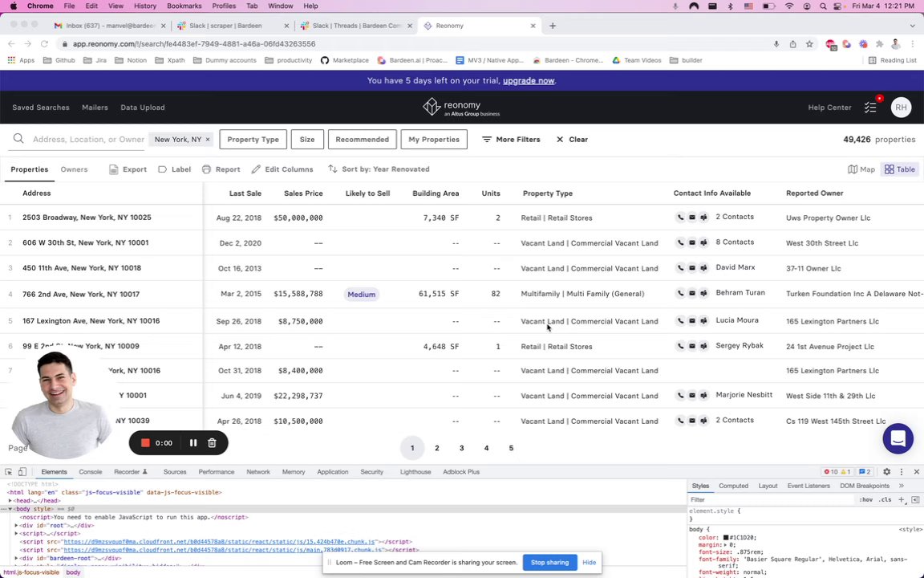The height and width of the screenshot is (578, 924).
Task: Share this page from address bar
Action: click(x=793, y=43)
